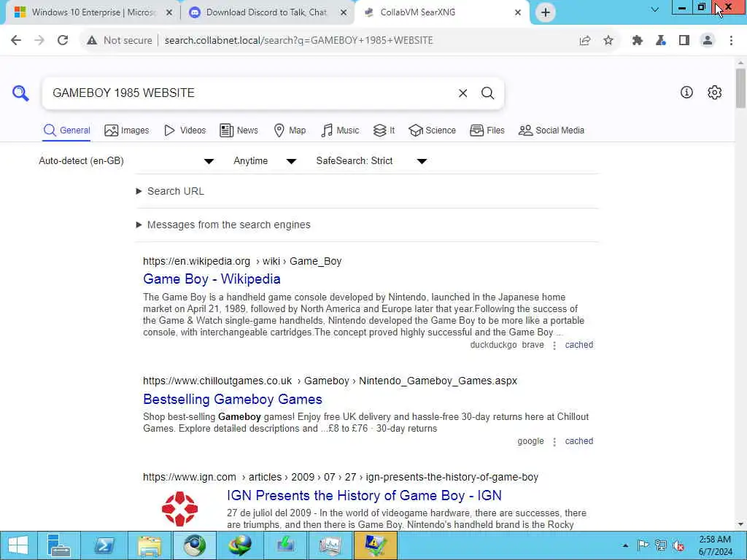Open Chrome Labs flask icon
The height and width of the screenshot is (560, 747).
[x=661, y=41]
